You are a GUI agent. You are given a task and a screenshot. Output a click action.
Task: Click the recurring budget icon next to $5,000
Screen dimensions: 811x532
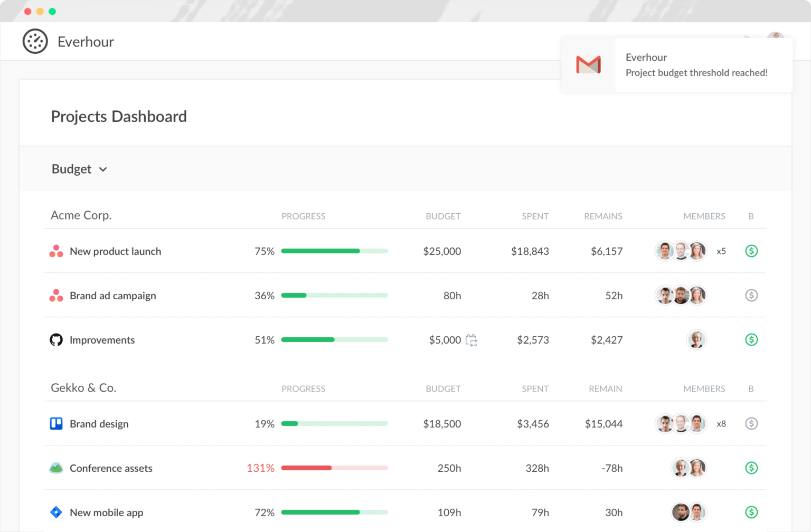point(471,340)
